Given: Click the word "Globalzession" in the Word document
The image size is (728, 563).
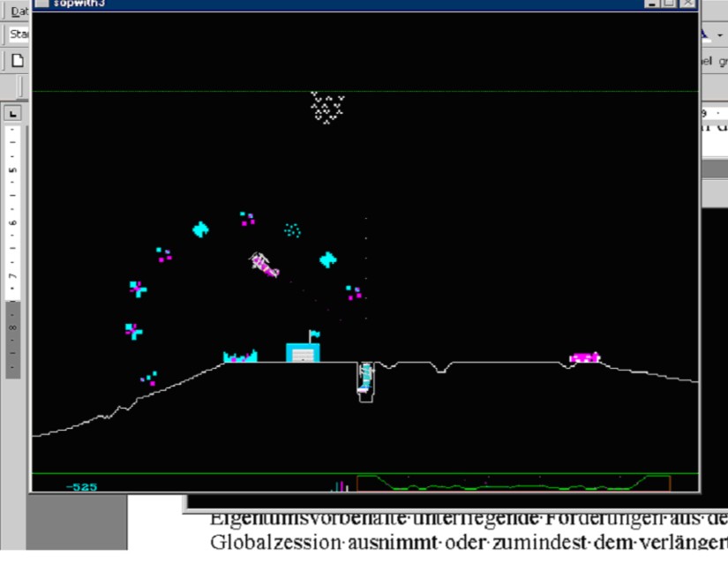Looking at the screenshot, I should click(276, 542).
